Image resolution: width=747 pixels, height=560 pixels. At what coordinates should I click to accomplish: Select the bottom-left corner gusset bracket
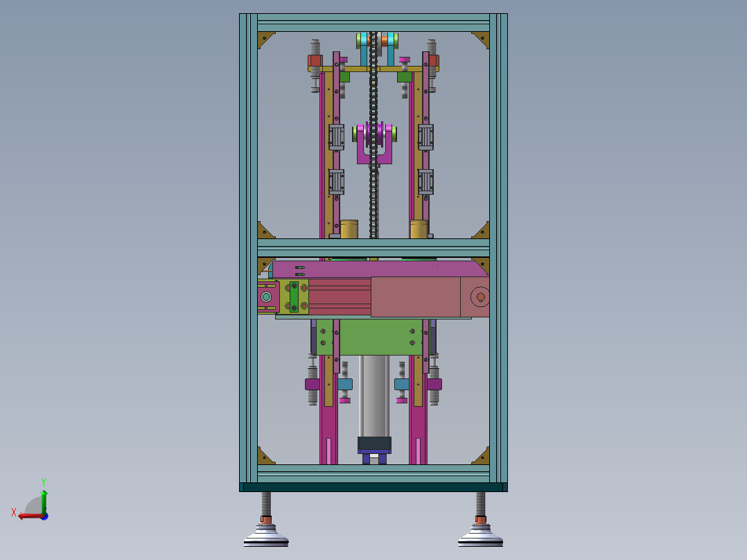click(265, 457)
